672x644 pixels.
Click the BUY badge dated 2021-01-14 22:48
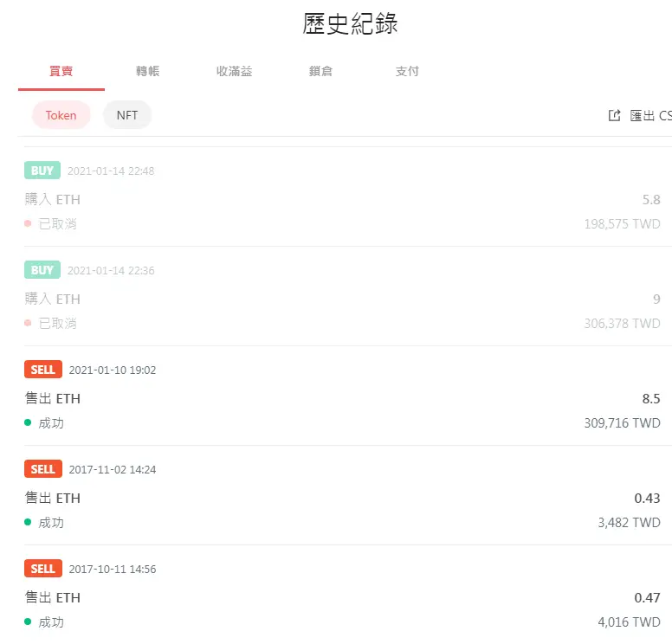42,171
